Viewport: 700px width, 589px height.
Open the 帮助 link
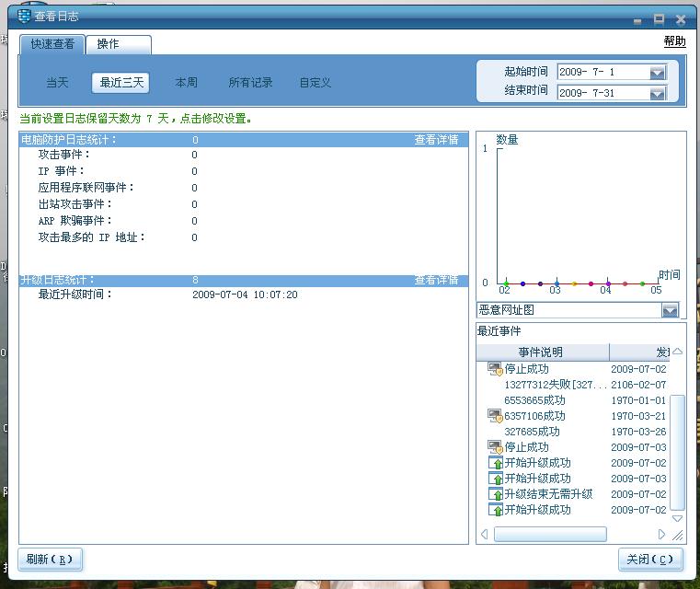674,41
